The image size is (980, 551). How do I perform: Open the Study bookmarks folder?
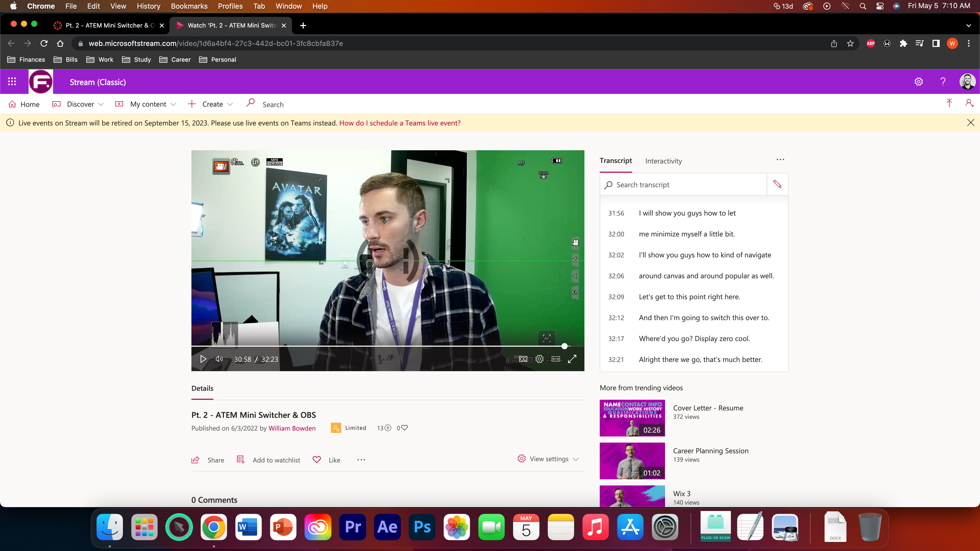click(137, 60)
